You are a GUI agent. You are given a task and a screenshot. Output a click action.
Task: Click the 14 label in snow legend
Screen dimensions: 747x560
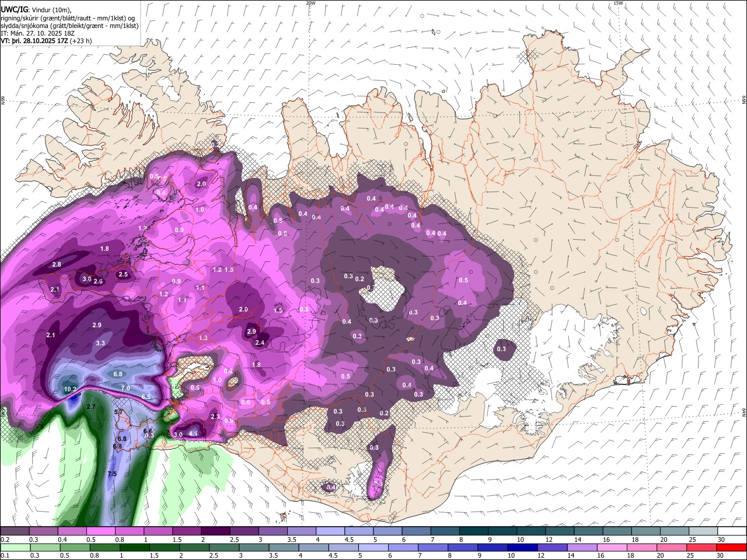pyautogui.click(x=577, y=540)
